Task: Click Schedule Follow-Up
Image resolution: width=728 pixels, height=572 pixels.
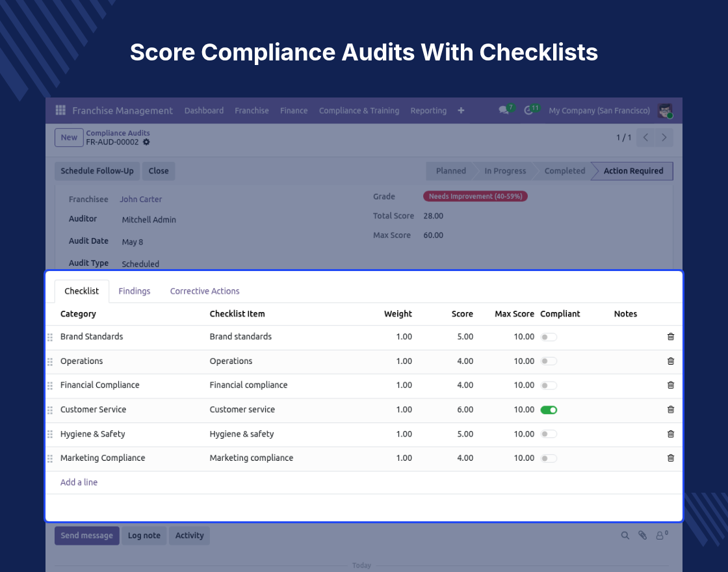Action: pos(97,171)
